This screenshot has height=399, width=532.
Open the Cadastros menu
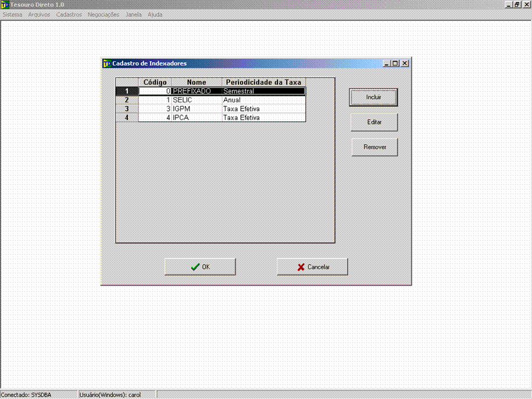69,15
